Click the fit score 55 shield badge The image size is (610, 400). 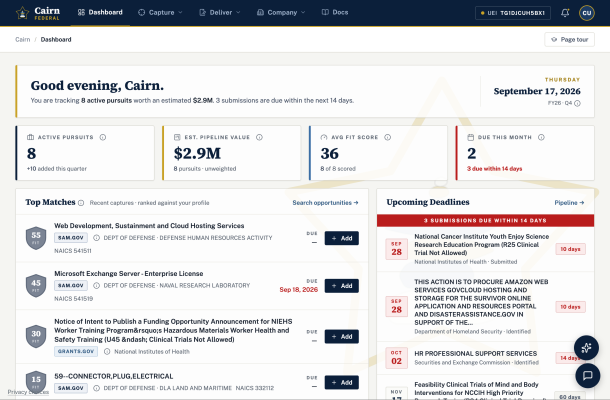[x=36, y=238]
